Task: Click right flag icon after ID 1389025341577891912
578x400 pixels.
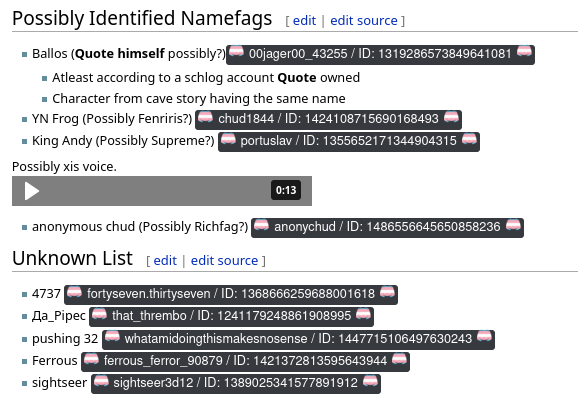Action: (370, 381)
